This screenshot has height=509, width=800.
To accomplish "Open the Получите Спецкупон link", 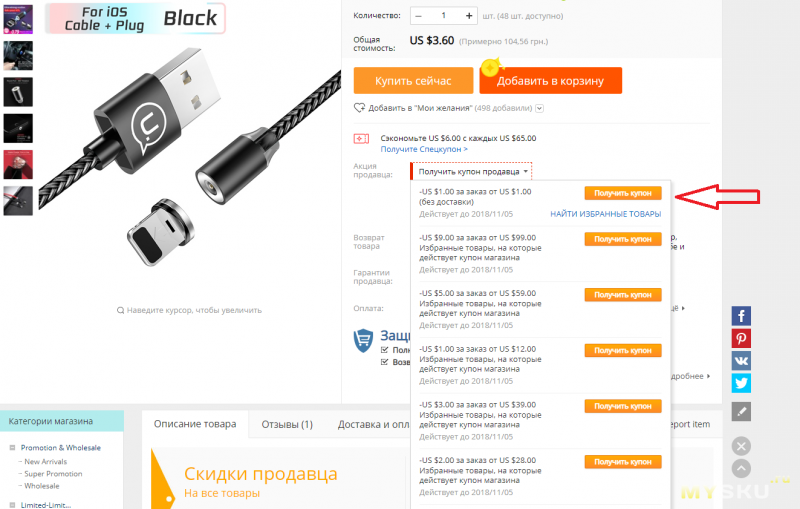I will tap(424, 149).
